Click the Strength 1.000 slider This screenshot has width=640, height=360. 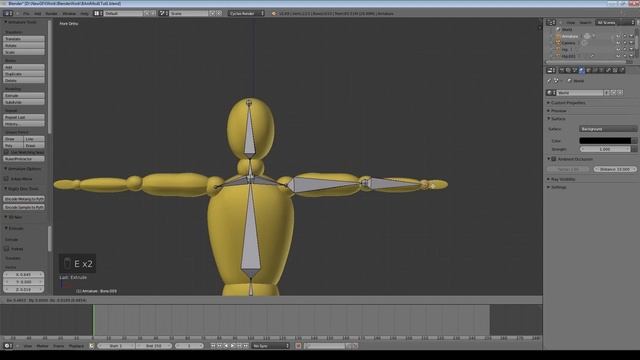coord(605,149)
